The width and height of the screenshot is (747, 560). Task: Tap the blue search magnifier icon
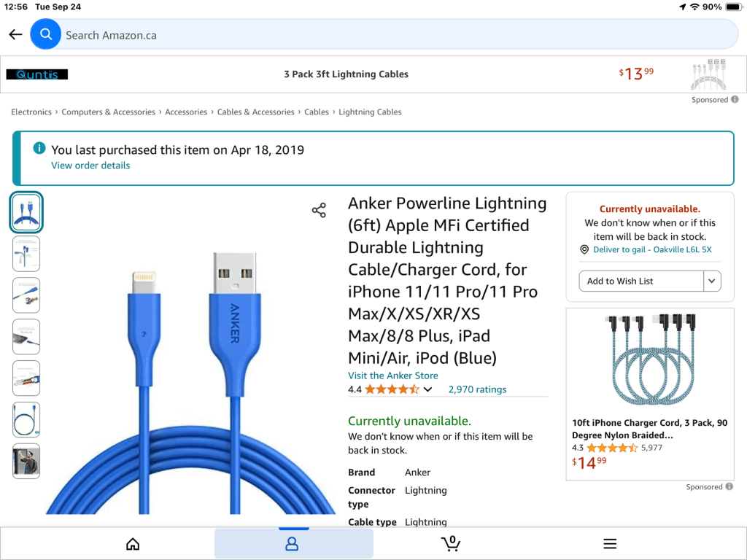point(46,34)
